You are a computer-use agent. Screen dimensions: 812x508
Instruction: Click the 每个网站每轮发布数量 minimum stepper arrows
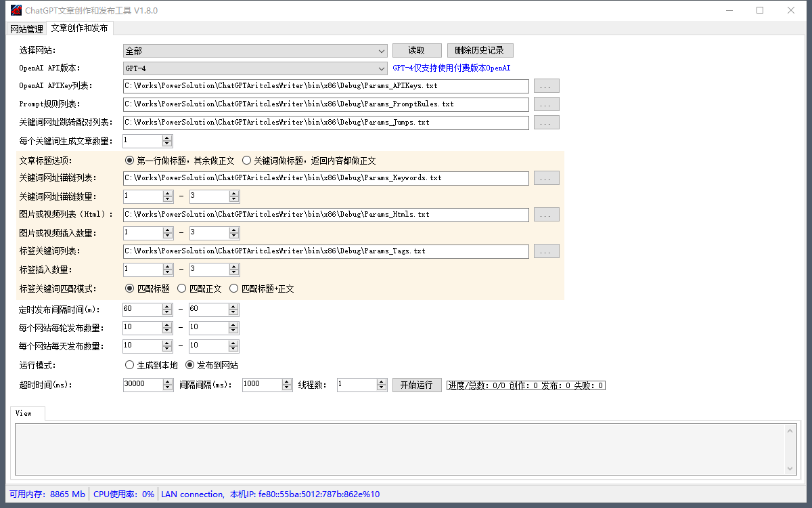[167, 328]
